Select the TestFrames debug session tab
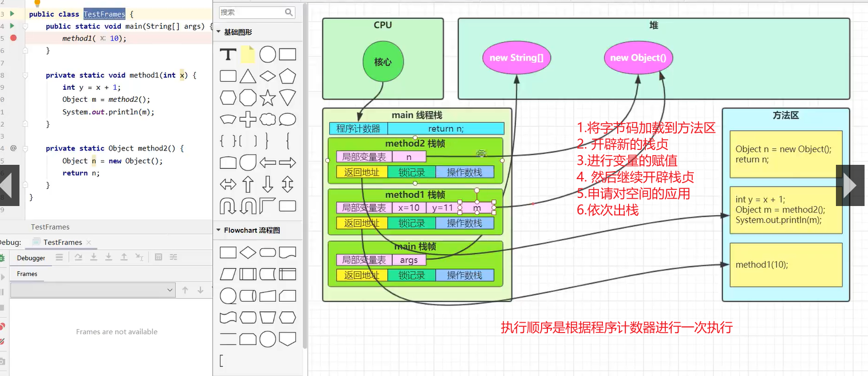 pyautogui.click(x=62, y=242)
